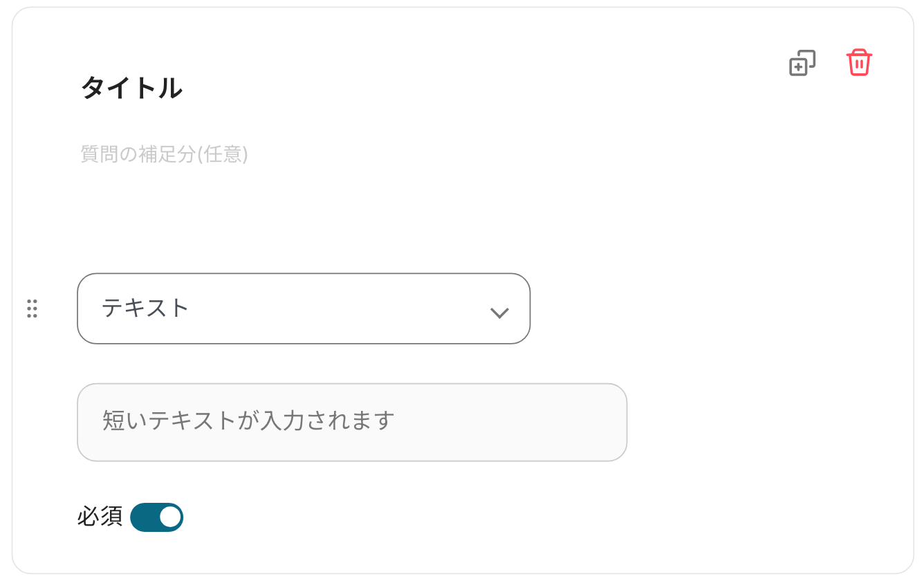The height and width of the screenshot is (581, 924).
Task: Click the タイトル heading field
Action: pyautogui.click(x=132, y=89)
